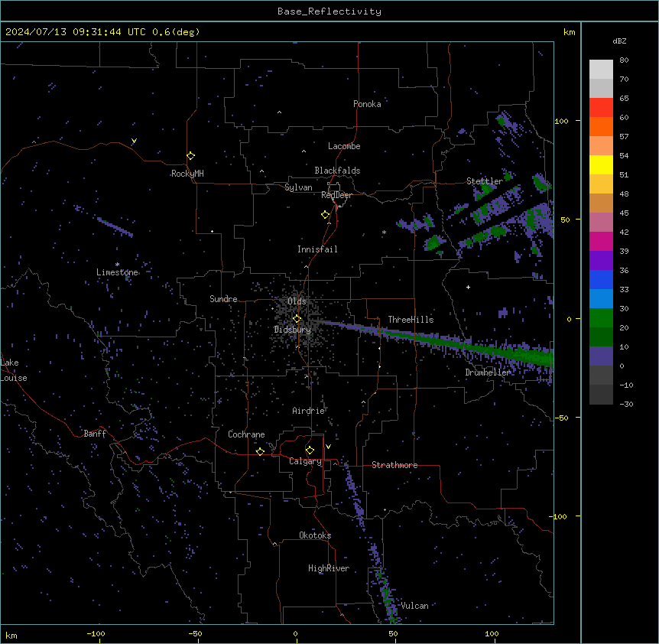Click the Didsbury town label
The width and height of the screenshot is (659, 644).
pyautogui.click(x=293, y=330)
